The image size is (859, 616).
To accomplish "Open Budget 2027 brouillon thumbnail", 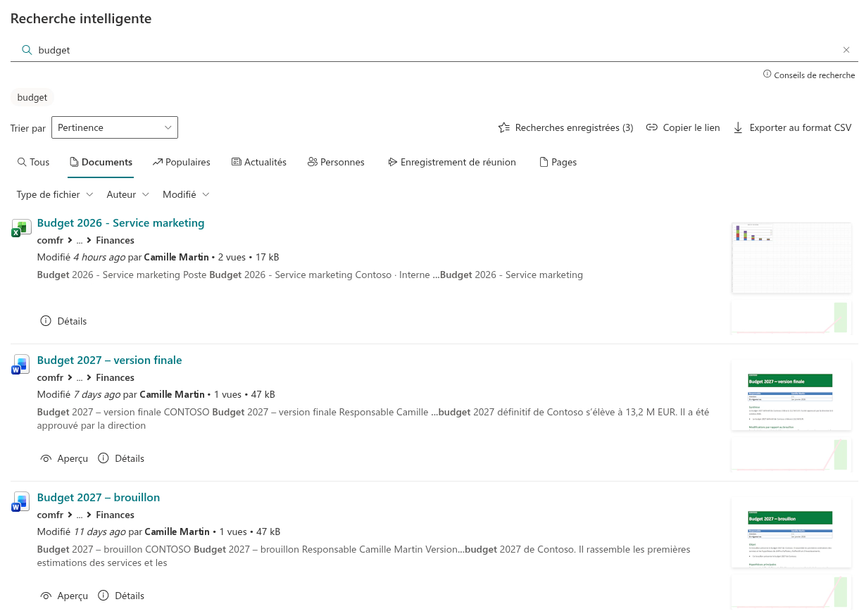I will tap(791, 532).
